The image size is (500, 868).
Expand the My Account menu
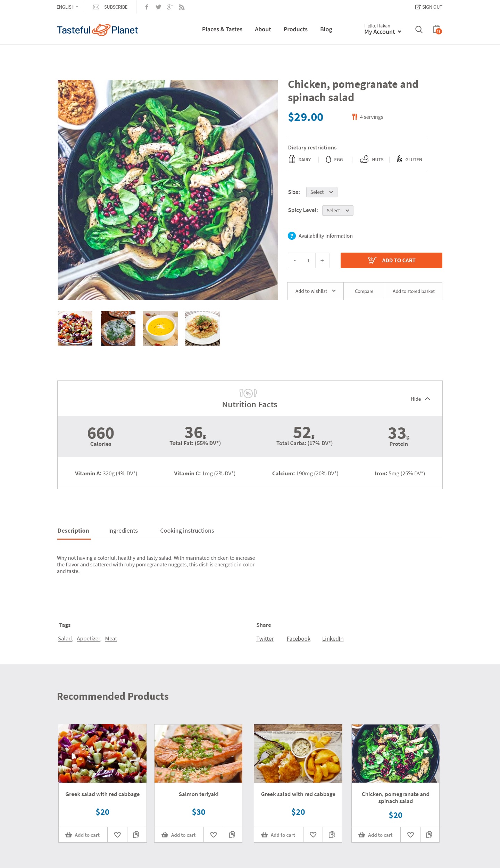(383, 32)
